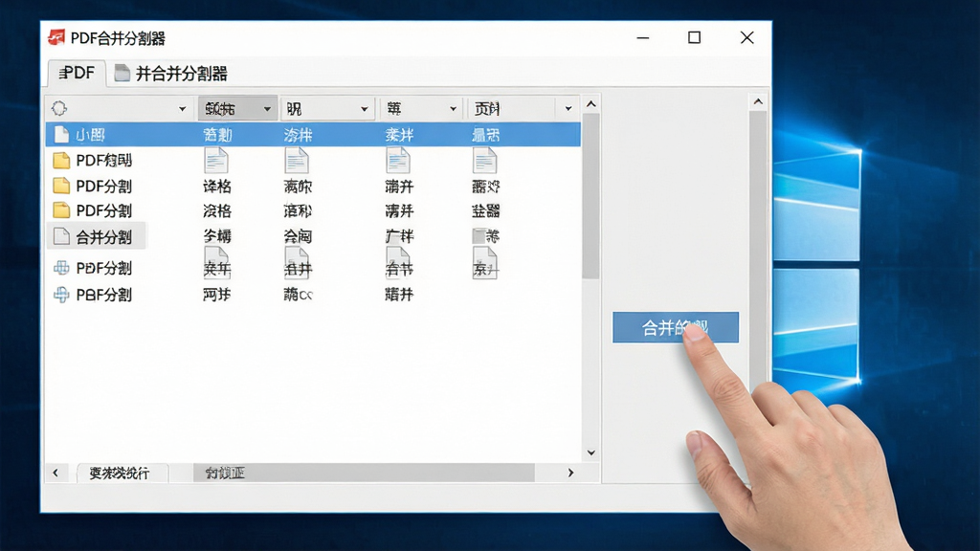Image resolution: width=980 pixels, height=551 pixels.
Task: Expand the highlighted gray column header dropdown
Action: tap(267, 109)
